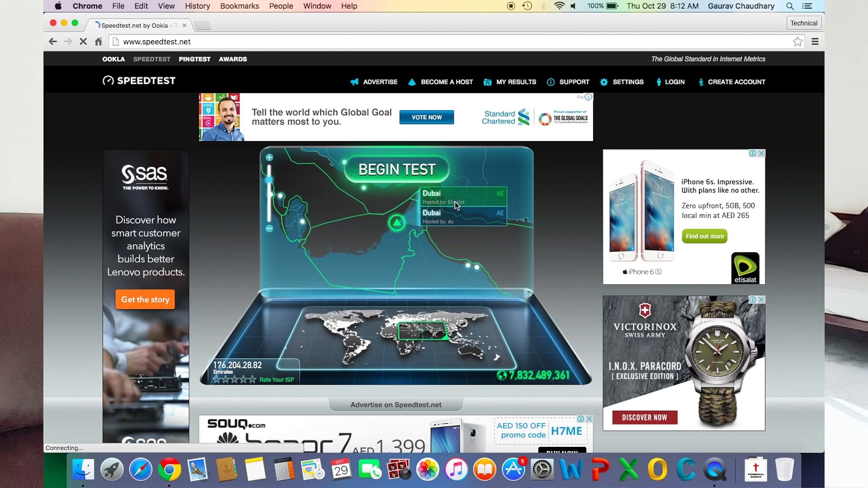Open Speedtest settings via the gear icon
This screenshot has height=488, width=868.
click(x=604, y=82)
